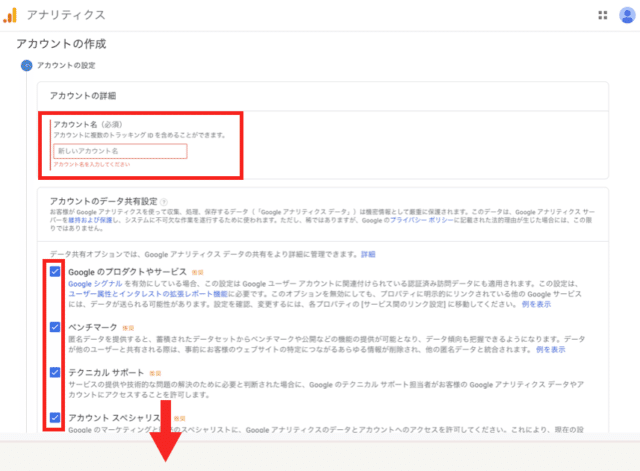Uncheck the アカウント スペシャリスト checkbox

pos(55,418)
